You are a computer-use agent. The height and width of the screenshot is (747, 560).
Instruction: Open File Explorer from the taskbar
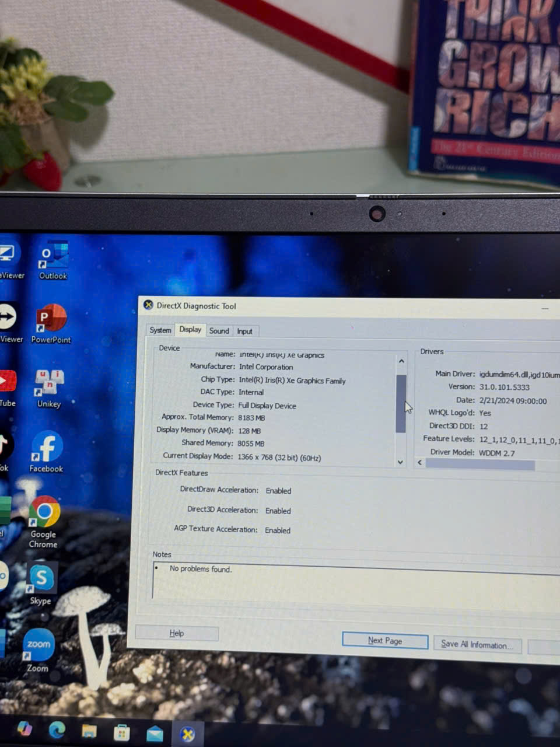pos(89,731)
